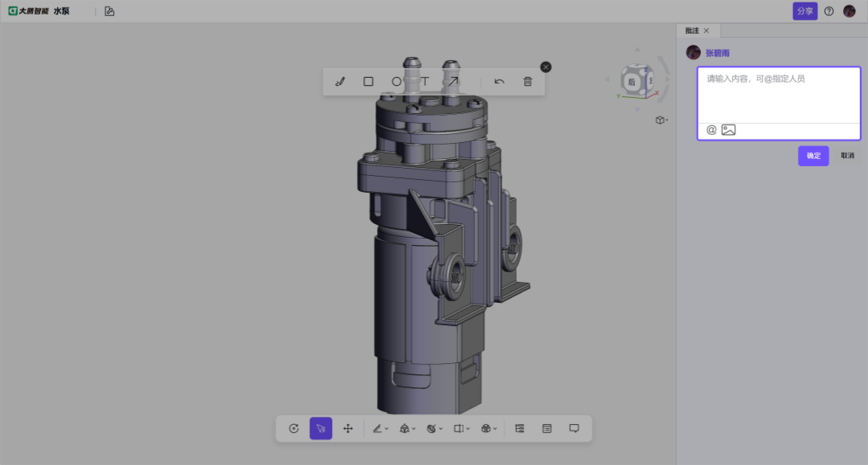Insert an image into the comment
The height and width of the screenshot is (465, 868).
point(728,129)
